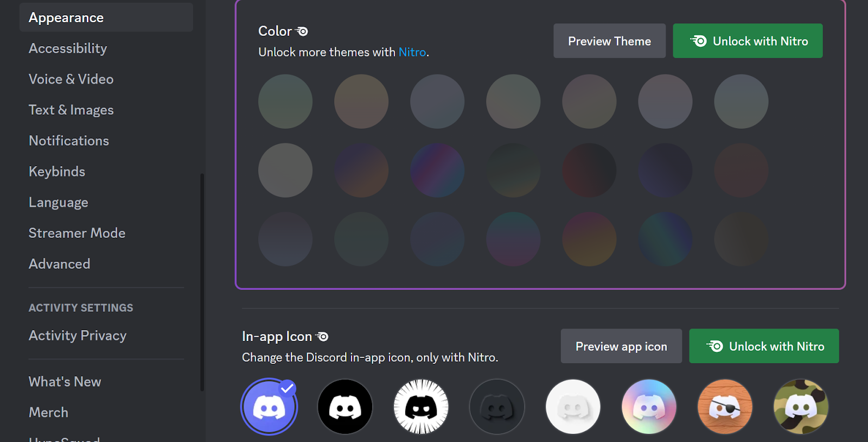Select the fifth magenta-gold swatch in row three
Image resolution: width=868 pixels, height=442 pixels.
pyautogui.click(x=589, y=239)
